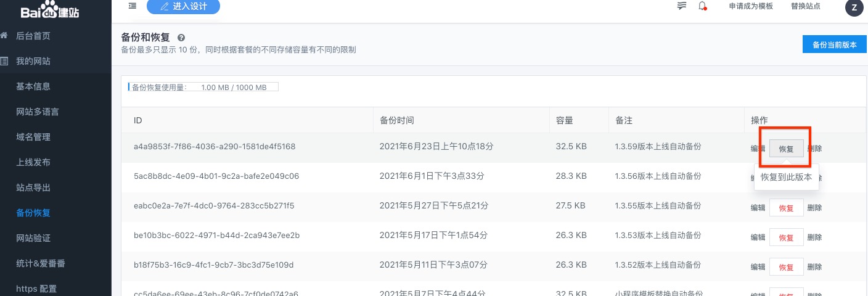
Task: Click the Baidu 建站 logo
Action: coord(49,12)
